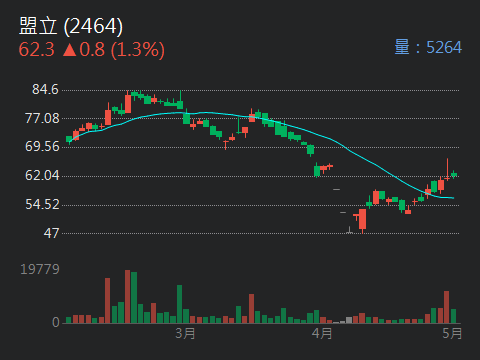Image resolution: width=480 pixels, height=360 pixels.
Task: Click the 77.08 price axis label
Action: coord(42,118)
